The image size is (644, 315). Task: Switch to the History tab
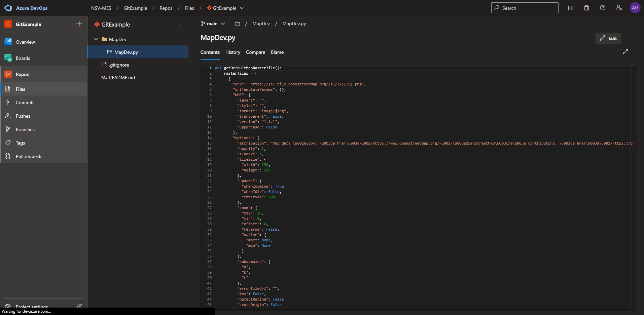pyautogui.click(x=232, y=52)
